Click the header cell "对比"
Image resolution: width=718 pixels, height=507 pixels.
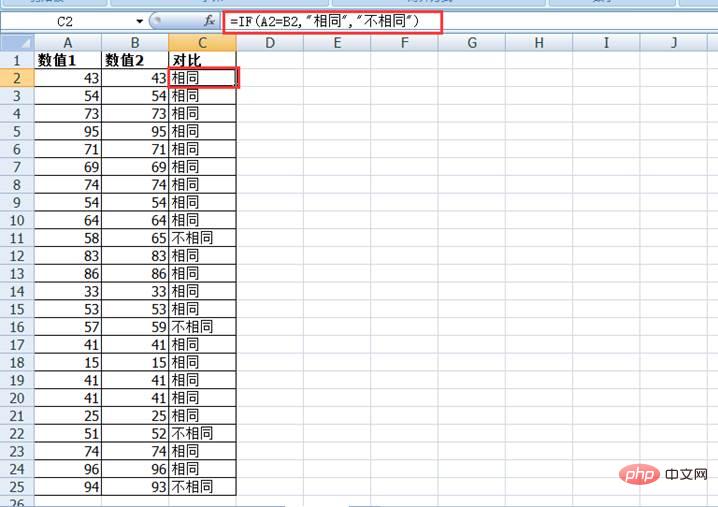(x=202, y=60)
